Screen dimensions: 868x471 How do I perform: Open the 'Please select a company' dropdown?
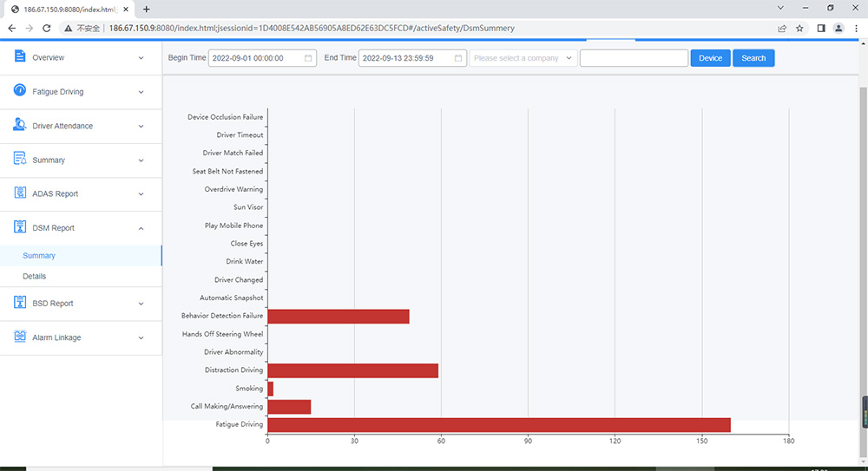(523, 58)
